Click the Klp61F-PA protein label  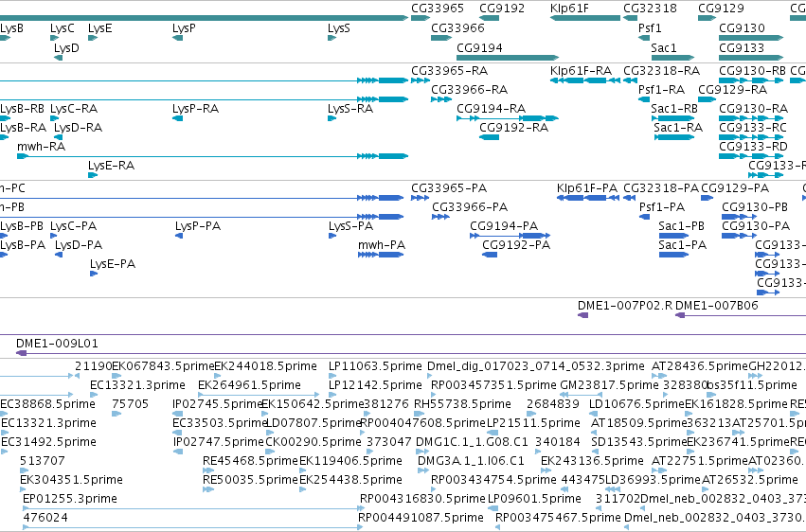[586, 188]
